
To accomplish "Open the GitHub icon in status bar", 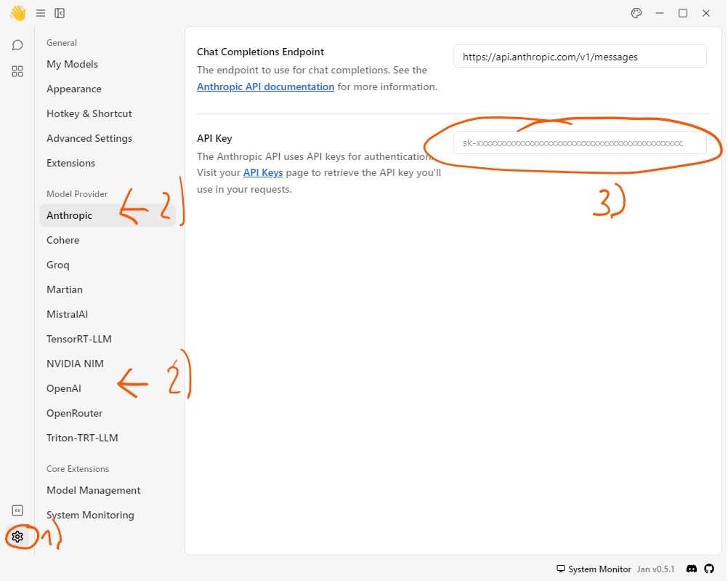I will (x=710, y=569).
